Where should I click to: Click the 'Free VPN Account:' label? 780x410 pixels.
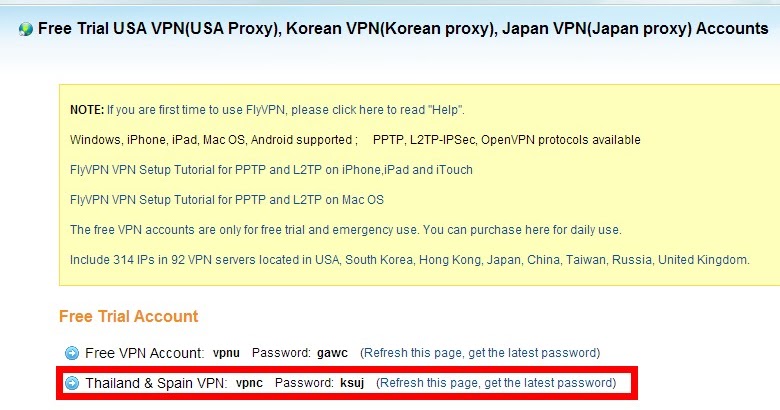point(144,353)
